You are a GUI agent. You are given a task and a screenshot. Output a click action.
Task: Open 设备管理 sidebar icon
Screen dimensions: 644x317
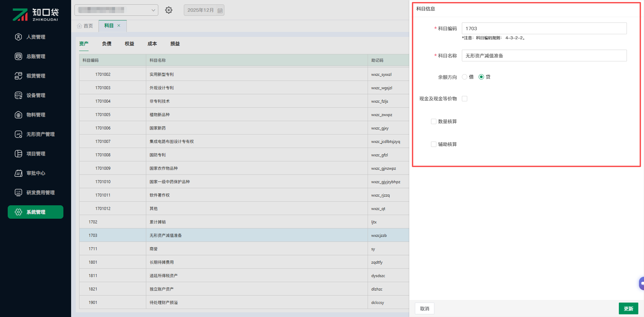tap(18, 95)
